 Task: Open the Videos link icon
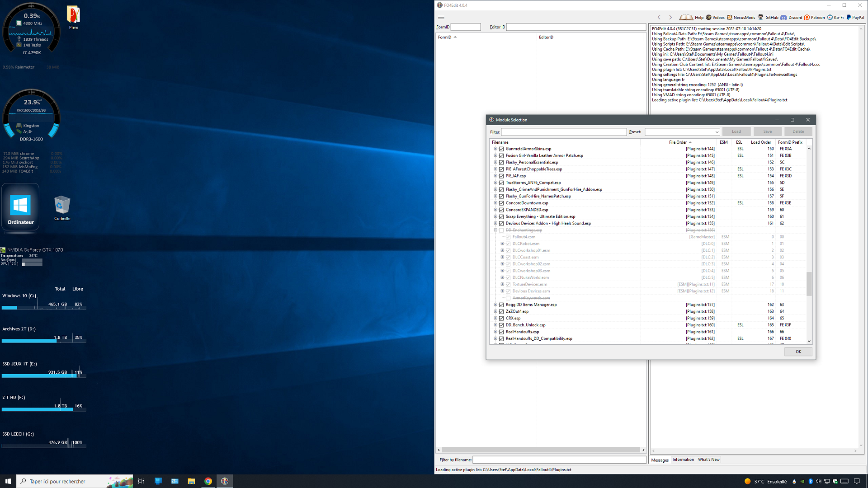click(708, 18)
